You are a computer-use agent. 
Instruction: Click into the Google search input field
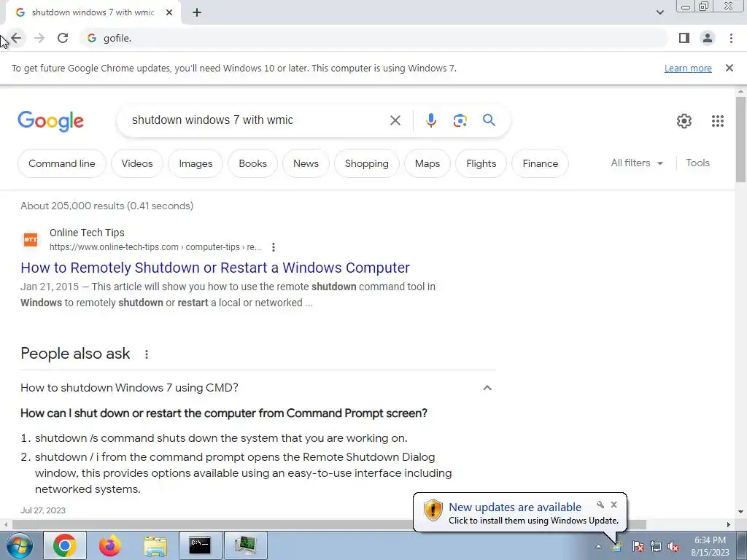(x=258, y=120)
